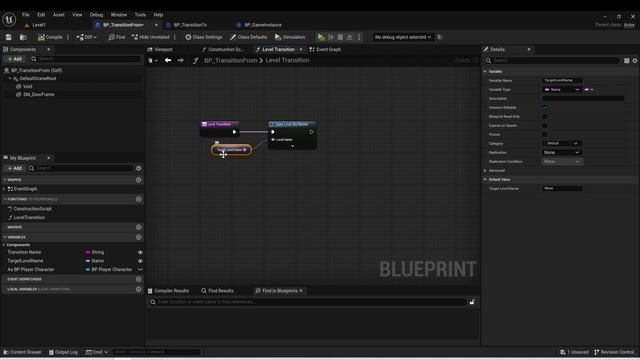The image size is (640, 360).
Task: Open the debug object selector dropdown
Action: 402,37
